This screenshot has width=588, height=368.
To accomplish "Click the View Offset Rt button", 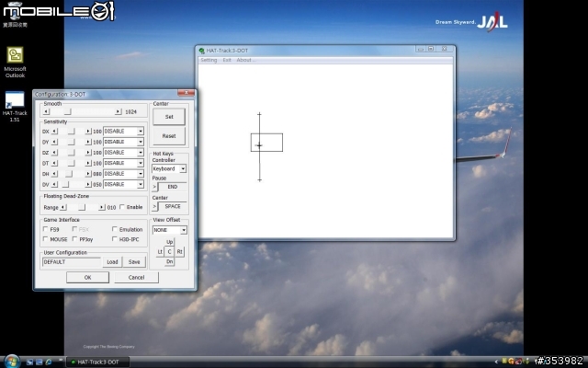I will (180, 251).
